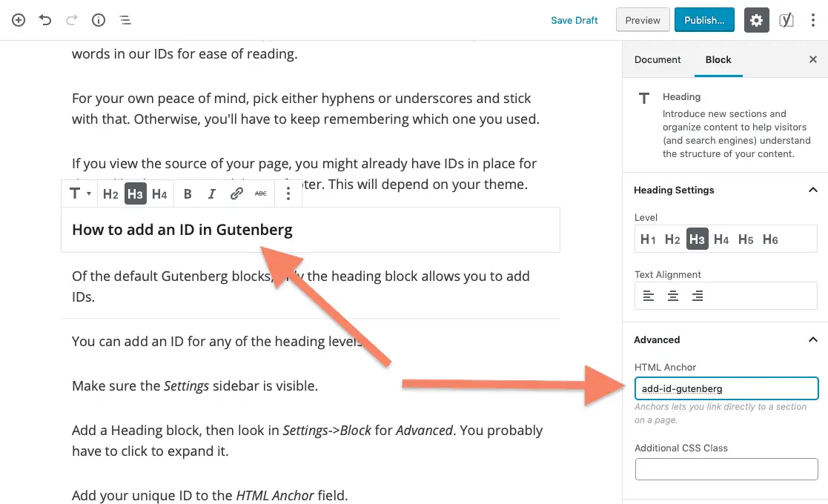Open the Yoast SEO icon

786,20
